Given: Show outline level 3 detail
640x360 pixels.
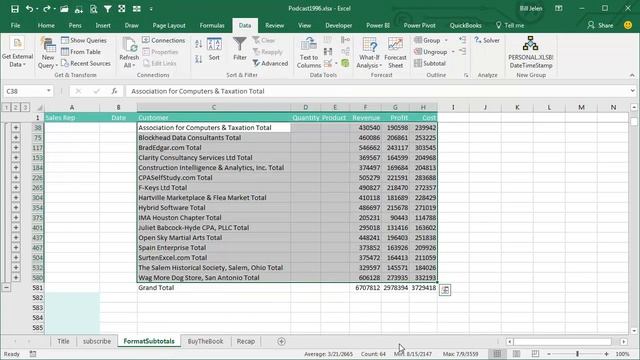Looking at the screenshot, I should pos(25,107).
